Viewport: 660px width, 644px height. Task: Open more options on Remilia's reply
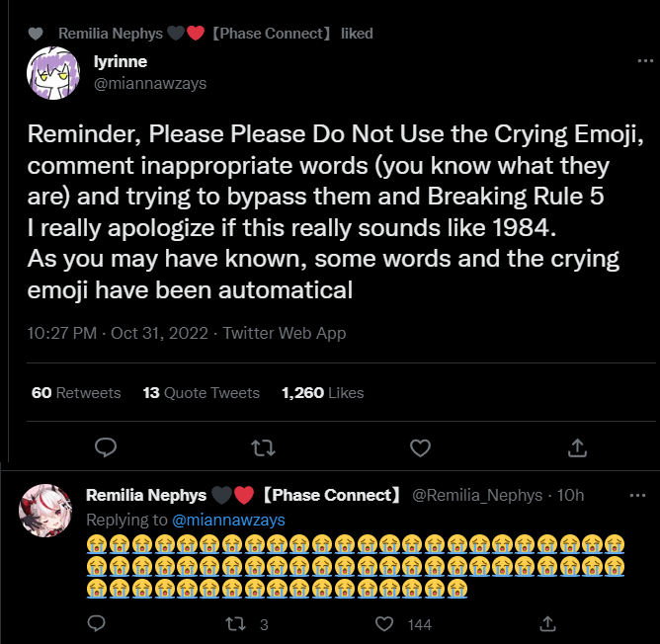coord(640,495)
